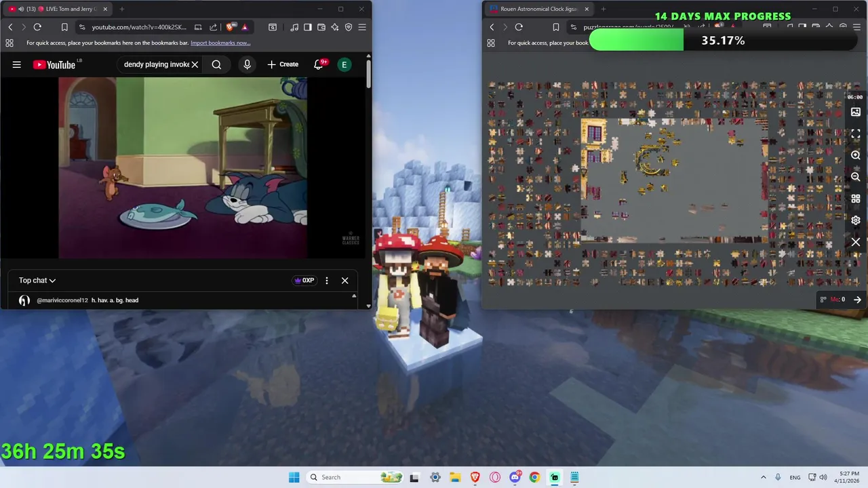868x488 pixels.
Task: Click the 35.17% progress bar
Action: (724, 41)
